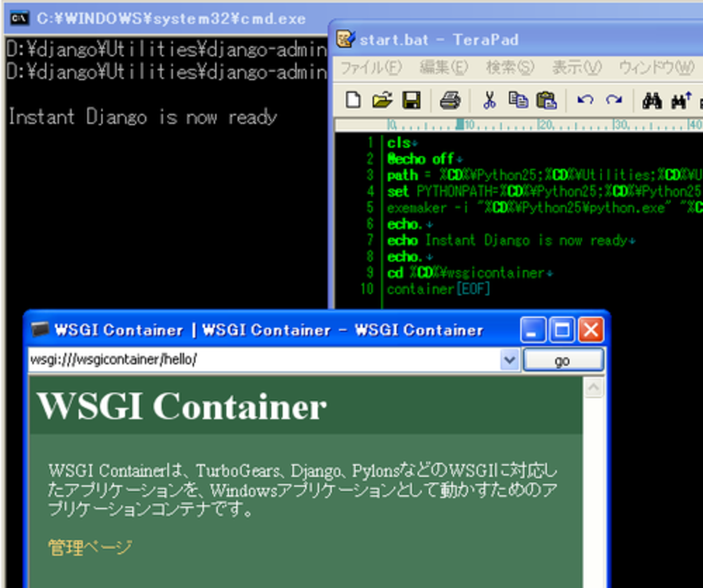
Task: Close the WSGI Container window
Action: point(591,330)
